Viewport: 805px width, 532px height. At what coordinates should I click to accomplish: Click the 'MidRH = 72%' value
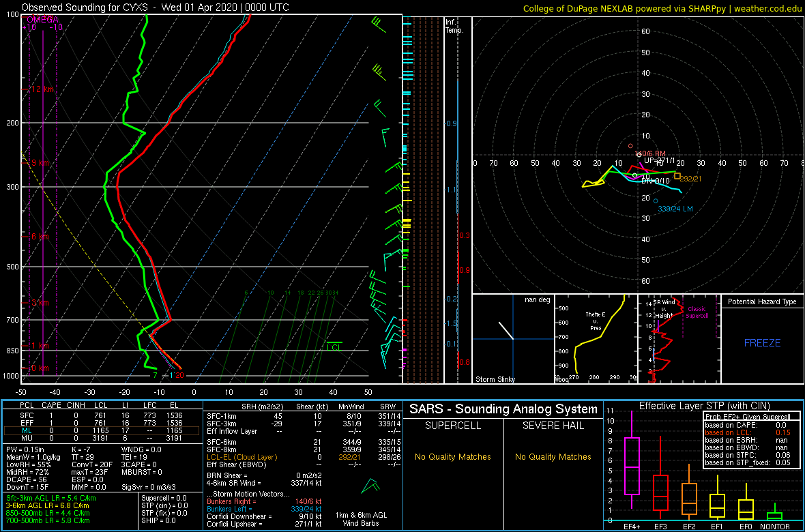[28, 473]
